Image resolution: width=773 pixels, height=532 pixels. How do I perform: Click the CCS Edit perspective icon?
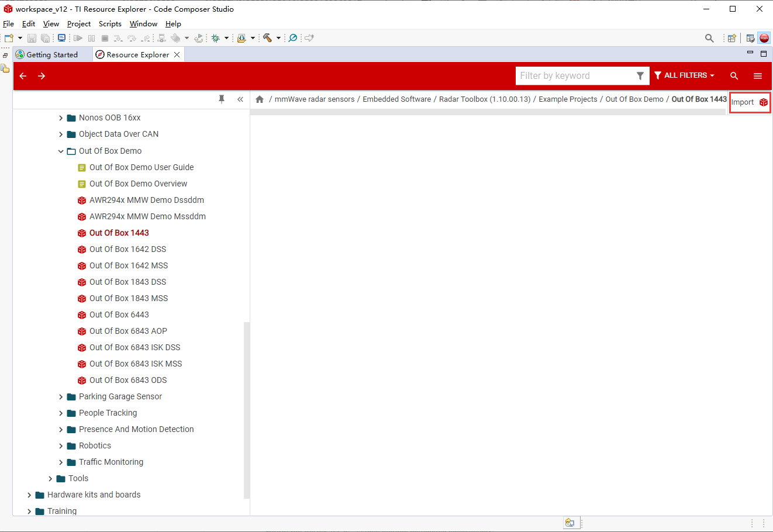click(x=750, y=38)
